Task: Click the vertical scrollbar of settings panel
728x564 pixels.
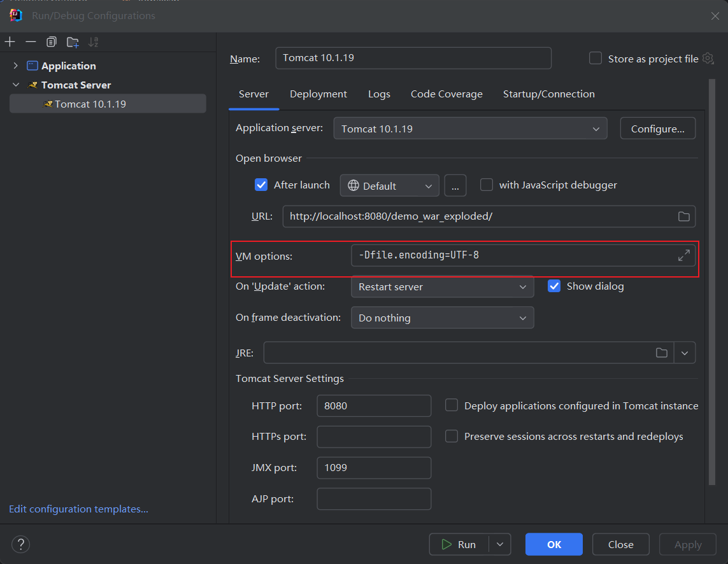Action: point(711,282)
